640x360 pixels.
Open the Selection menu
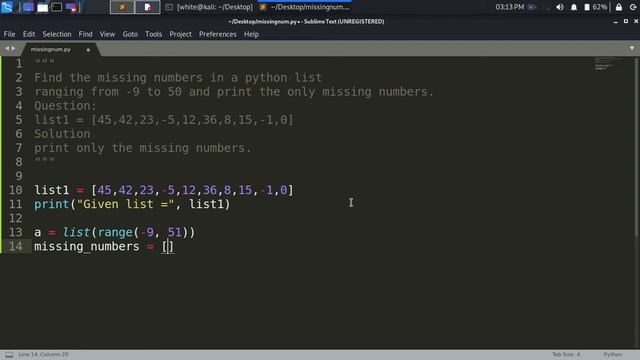[57, 34]
